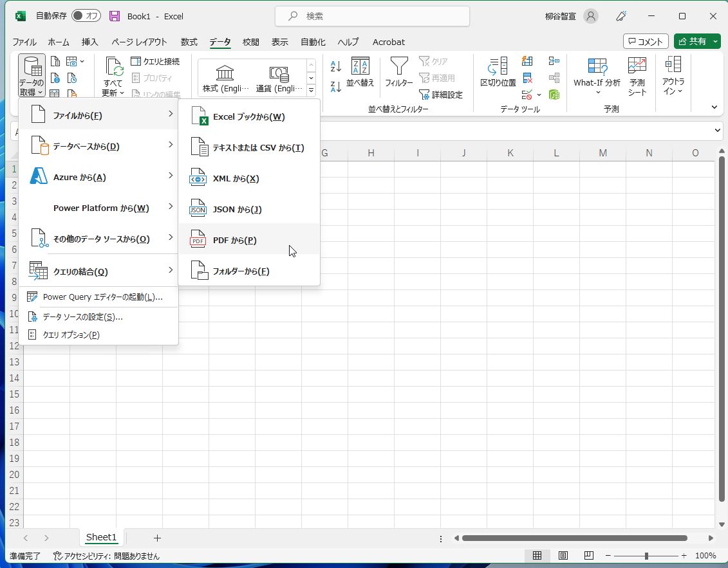Open the ファイル tab
The width and height of the screenshot is (728, 568).
click(x=24, y=42)
